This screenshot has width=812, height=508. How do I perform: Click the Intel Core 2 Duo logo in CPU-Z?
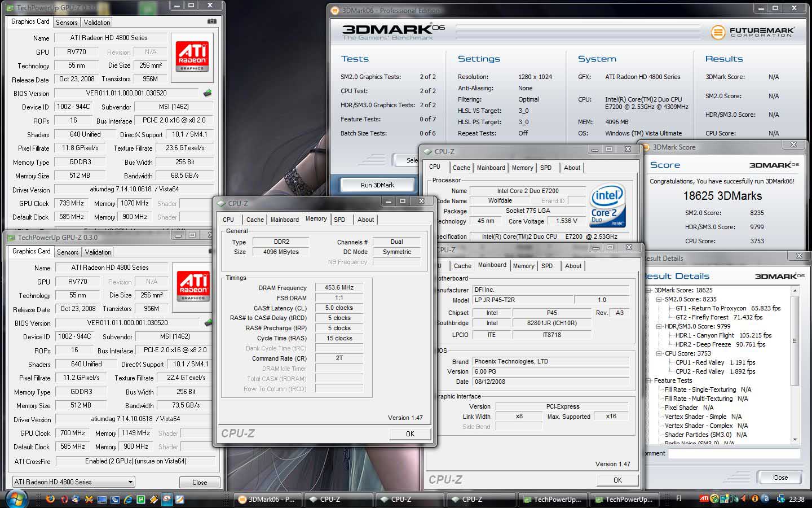pos(607,207)
